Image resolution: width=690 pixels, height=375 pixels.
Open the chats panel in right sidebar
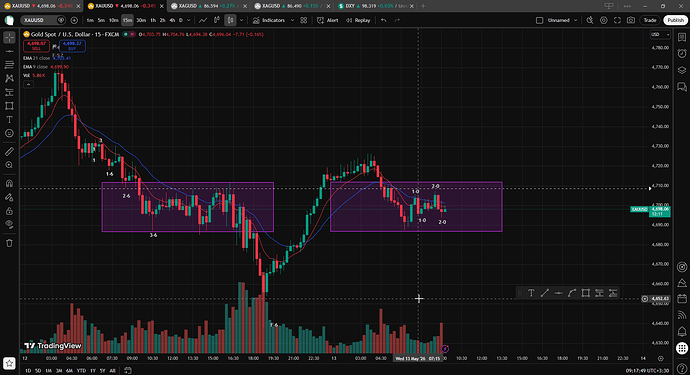pos(682,87)
